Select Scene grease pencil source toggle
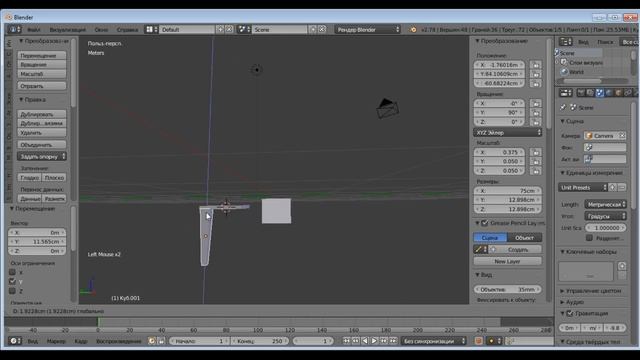The image size is (640, 360). pyautogui.click(x=490, y=238)
